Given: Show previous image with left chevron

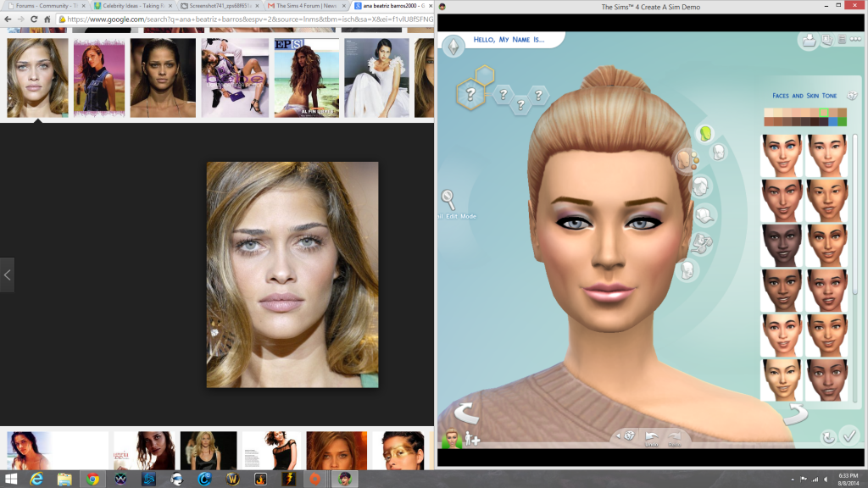Looking at the screenshot, I should pyautogui.click(x=7, y=274).
